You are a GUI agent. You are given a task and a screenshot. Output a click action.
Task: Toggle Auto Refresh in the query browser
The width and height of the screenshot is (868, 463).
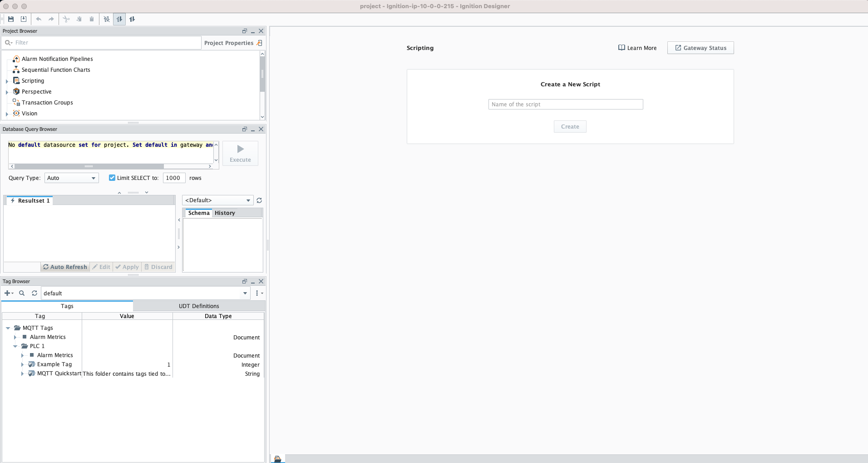pyautogui.click(x=65, y=267)
